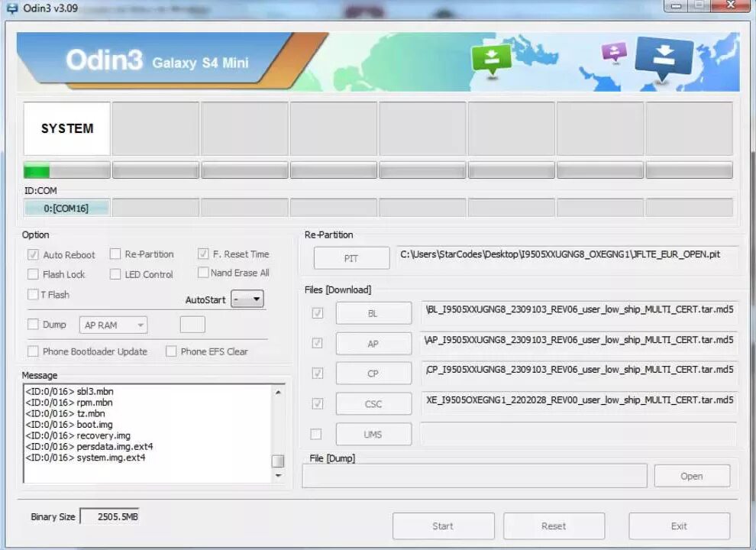Click the BL file path field
Image resolution: width=756 pixels, height=550 pixels.
coord(579,312)
